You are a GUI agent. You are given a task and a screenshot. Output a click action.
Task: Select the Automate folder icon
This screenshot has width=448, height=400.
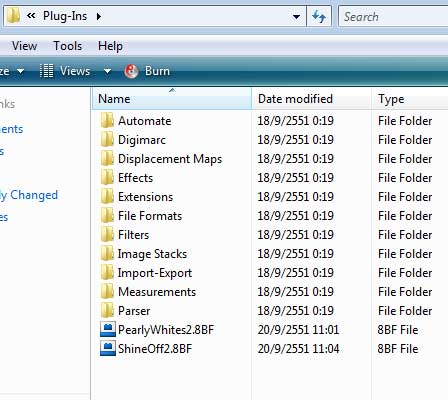point(107,120)
